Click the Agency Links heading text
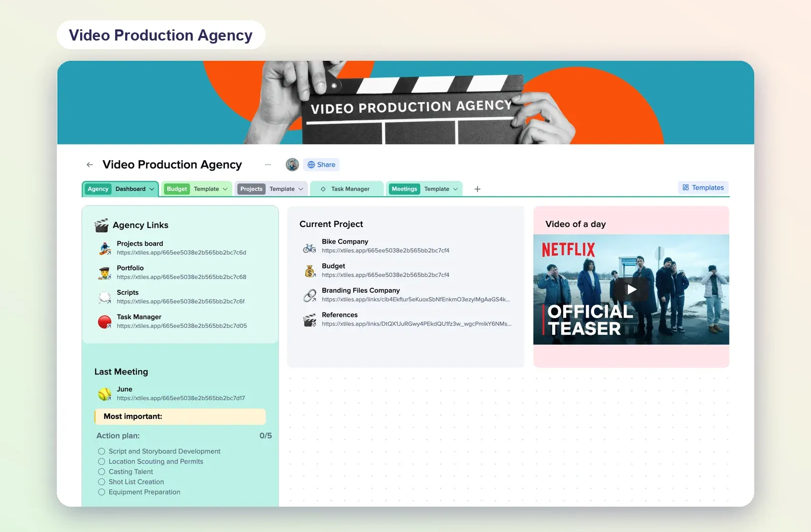 tap(140, 225)
